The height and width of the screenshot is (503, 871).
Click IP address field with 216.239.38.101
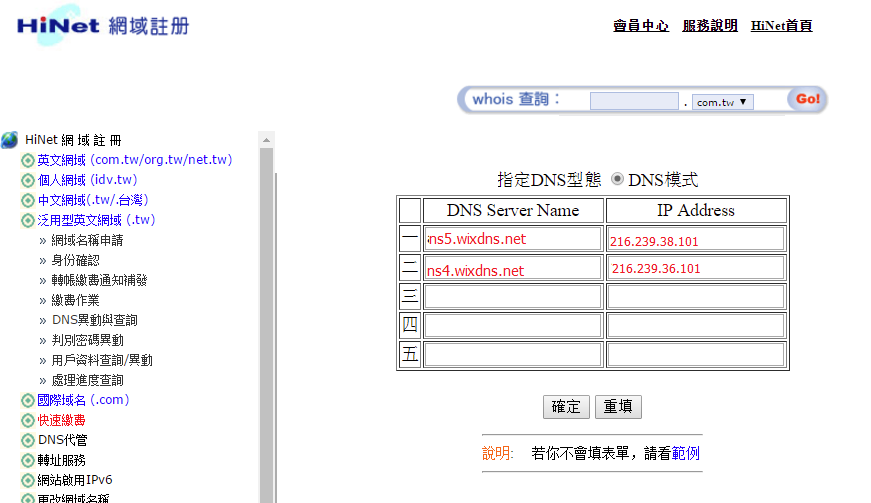tap(695, 239)
